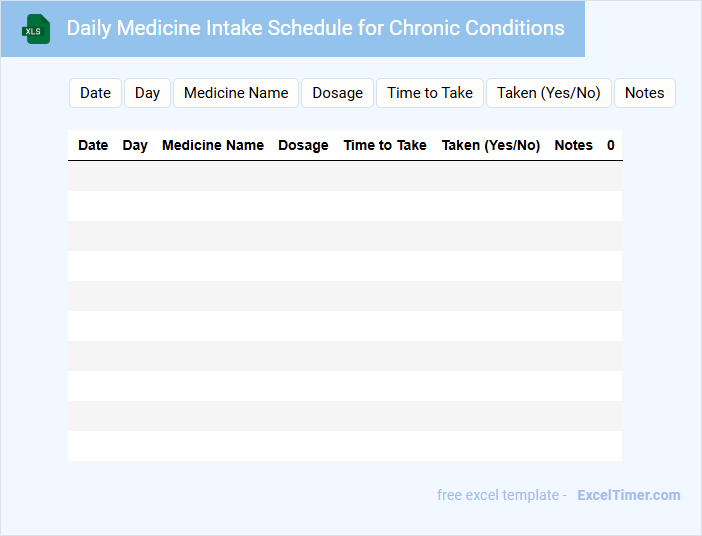The height and width of the screenshot is (536, 702).
Task: Click the Date column header in table
Action: (x=93, y=145)
